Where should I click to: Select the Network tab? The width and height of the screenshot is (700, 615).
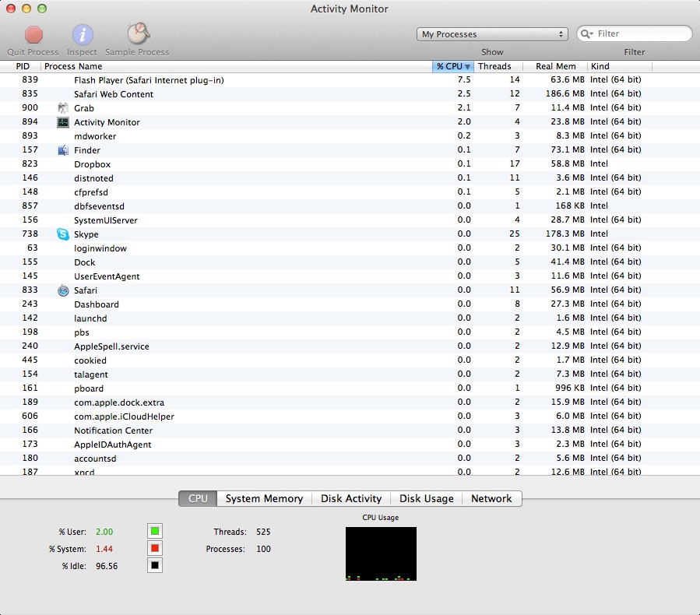point(491,498)
